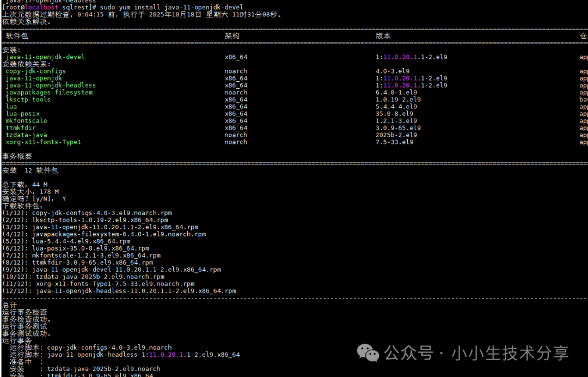Click the '软件包' column header
The image size is (588, 377).
[17, 35]
